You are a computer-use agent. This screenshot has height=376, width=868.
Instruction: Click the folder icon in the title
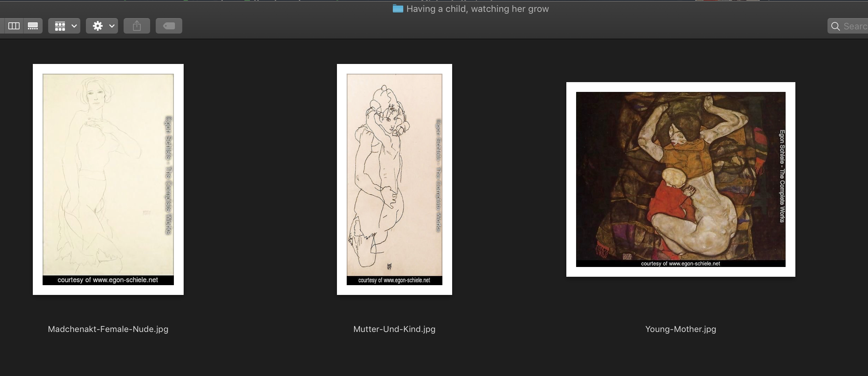click(x=398, y=9)
